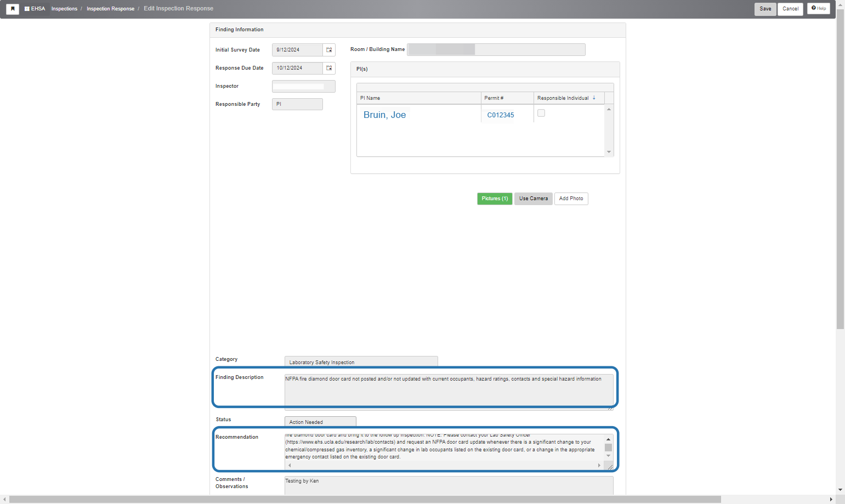Click the Comments / Observations text area
Viewport: 845px width, 504px height.
[449, 485]
